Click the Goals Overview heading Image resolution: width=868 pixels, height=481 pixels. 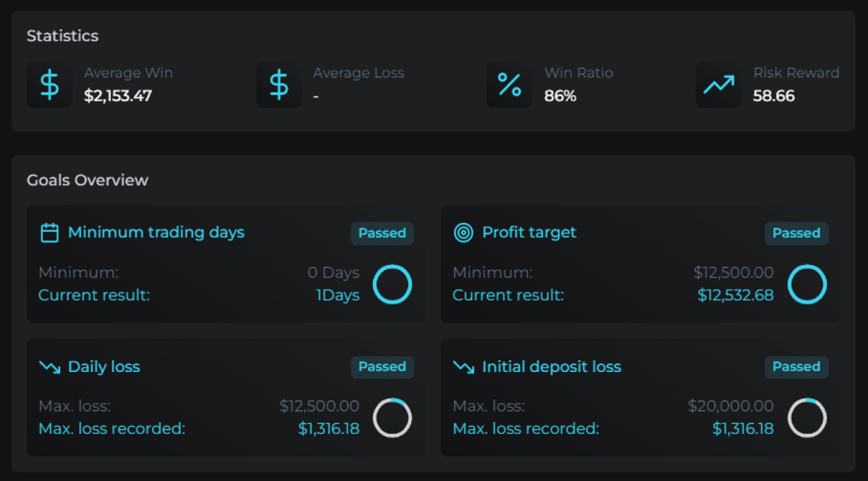click(87, 180)
